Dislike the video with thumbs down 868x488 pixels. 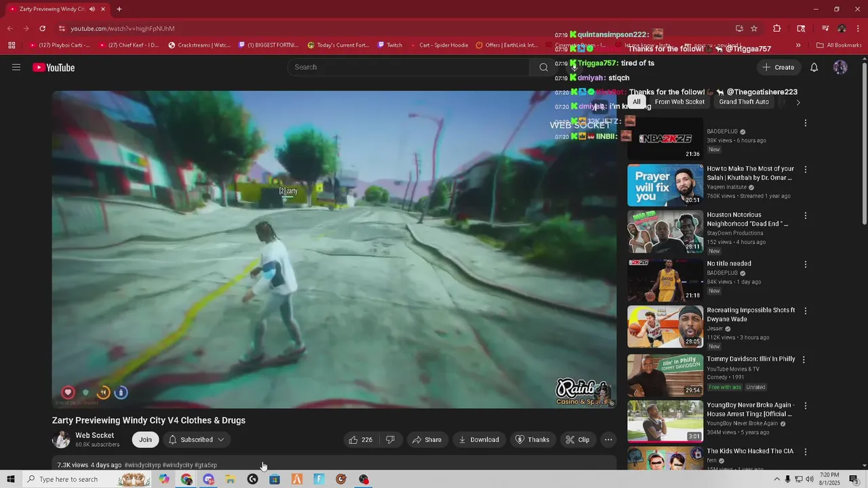coord(390,440)
